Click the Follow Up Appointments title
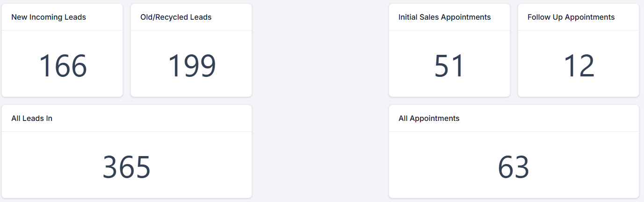 (x=571, y=17)
